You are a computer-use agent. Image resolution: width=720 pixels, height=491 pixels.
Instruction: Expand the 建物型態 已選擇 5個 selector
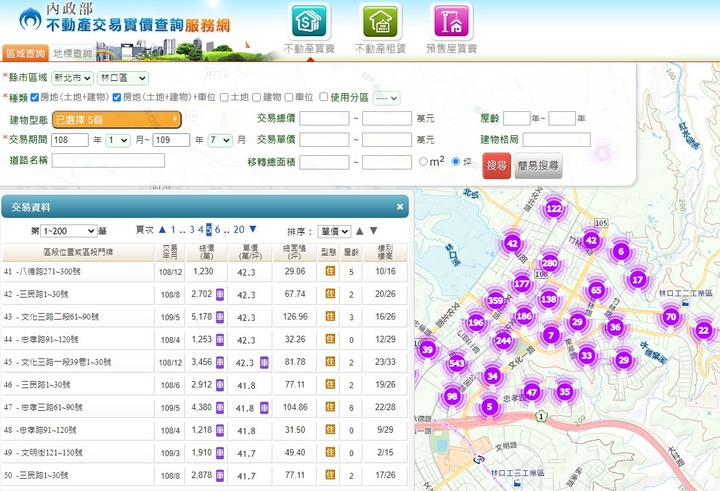coord(117,120)
